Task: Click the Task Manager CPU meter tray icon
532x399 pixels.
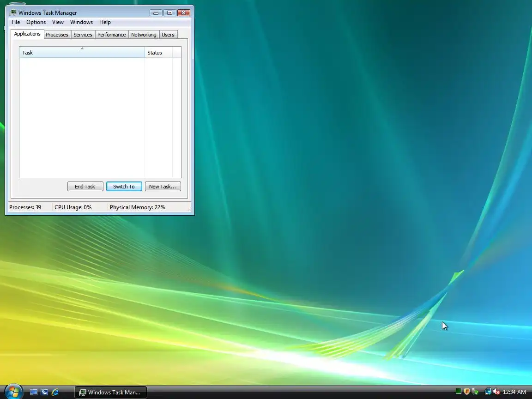Action: pos(459,391)
